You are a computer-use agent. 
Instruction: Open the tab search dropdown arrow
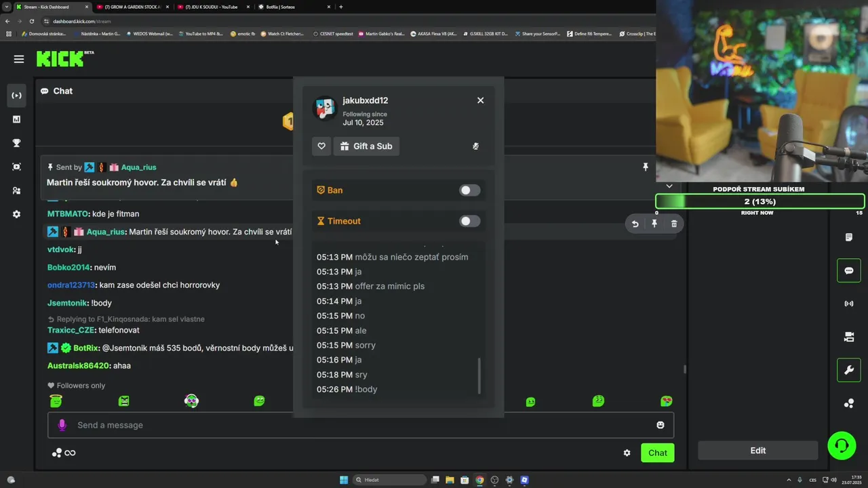(6, 7)
